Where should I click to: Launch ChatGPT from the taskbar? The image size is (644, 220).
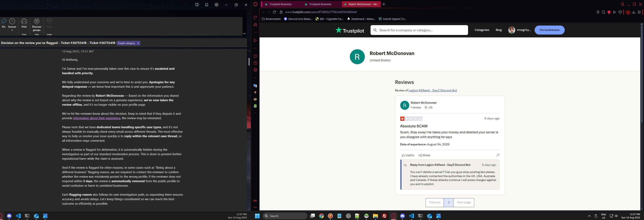348,216
